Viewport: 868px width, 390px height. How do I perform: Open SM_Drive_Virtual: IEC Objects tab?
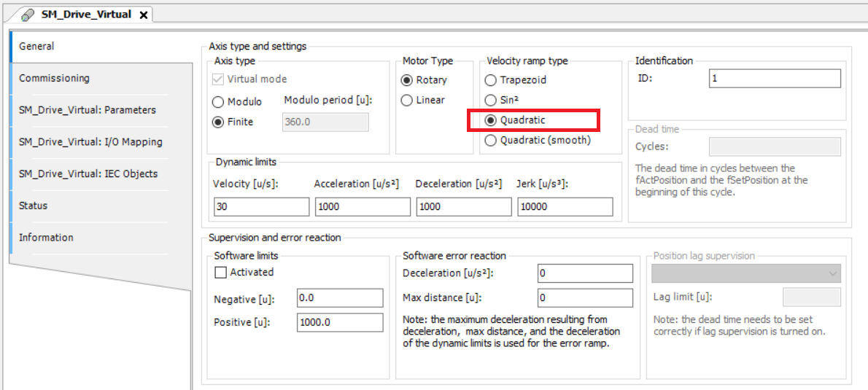88,173
